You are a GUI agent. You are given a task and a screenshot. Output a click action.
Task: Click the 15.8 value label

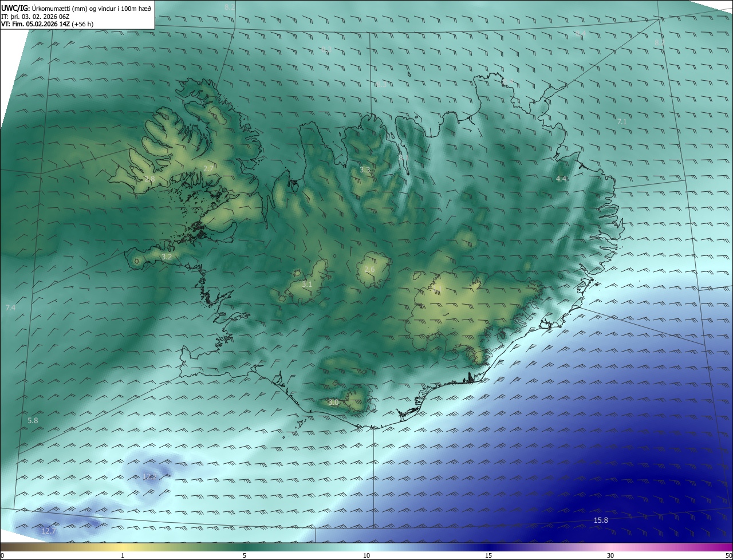pyautogui.click(x=601, y=520)
